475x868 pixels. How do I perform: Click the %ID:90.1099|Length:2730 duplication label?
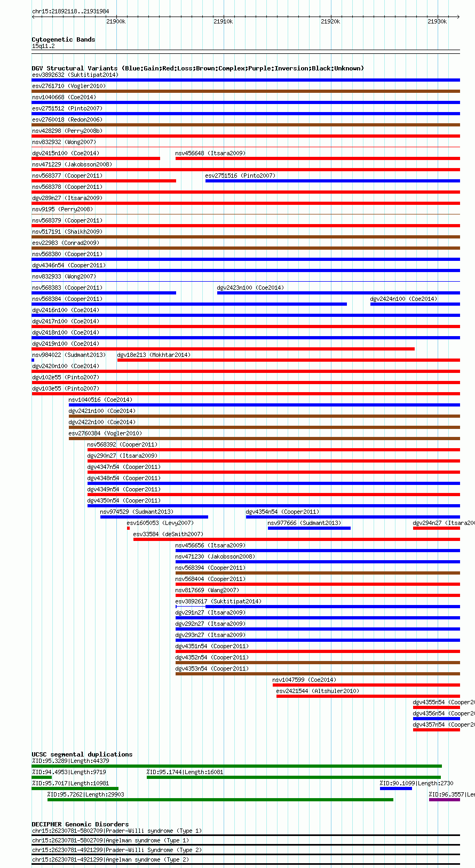tap(416, 783)
